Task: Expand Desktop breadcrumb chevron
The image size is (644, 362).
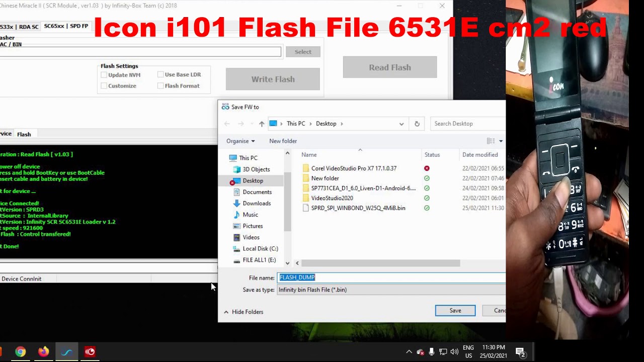Action: (x=342, y=124)
